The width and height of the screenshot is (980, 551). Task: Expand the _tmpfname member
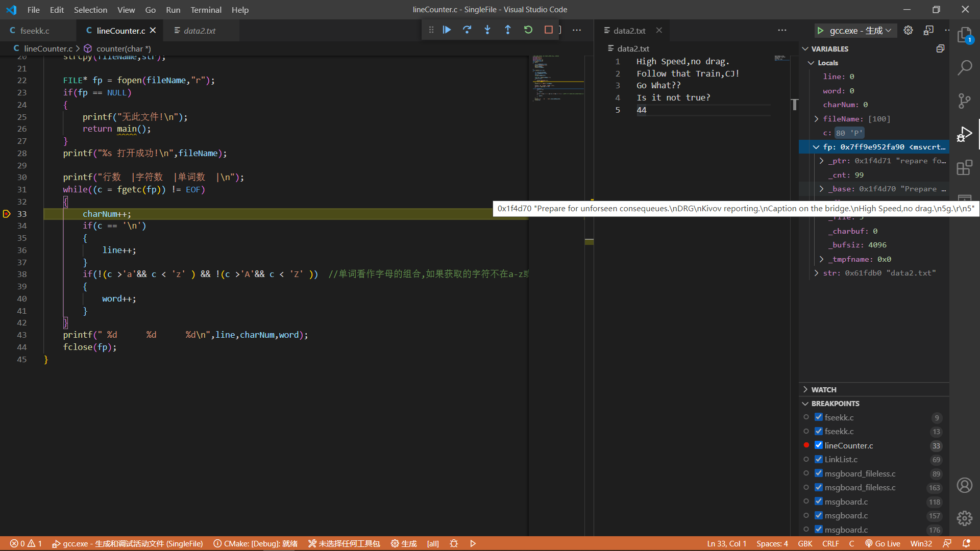[822, 259]
